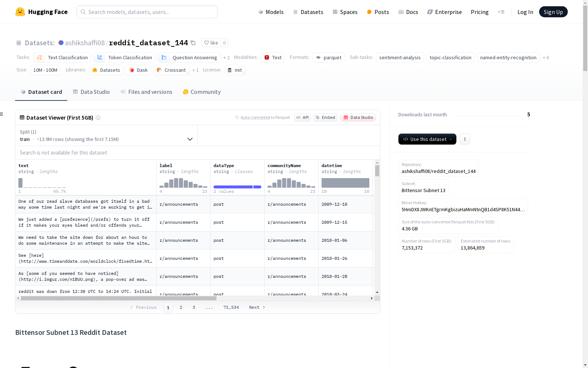Open the Files and versions tab

[x=146, y=92]
